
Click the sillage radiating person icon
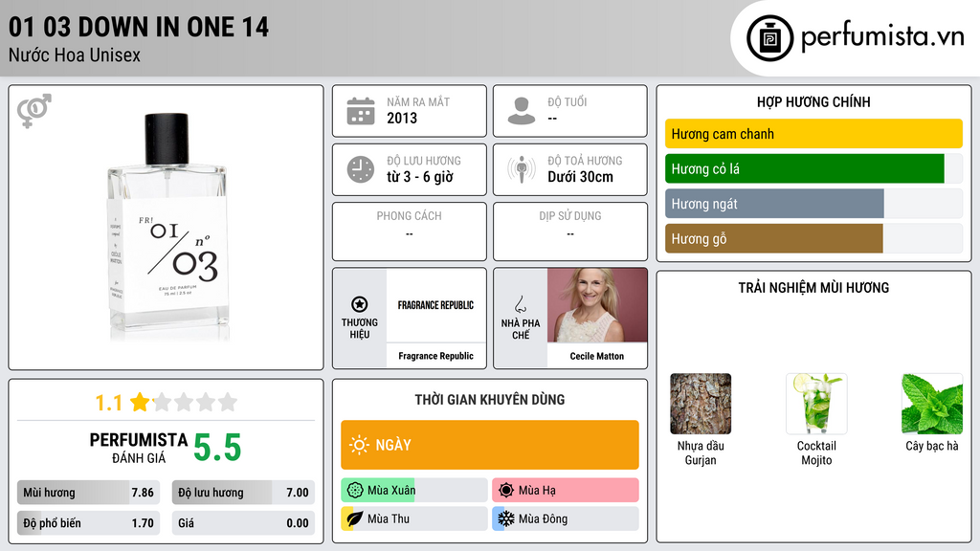(x=522, y=169)
